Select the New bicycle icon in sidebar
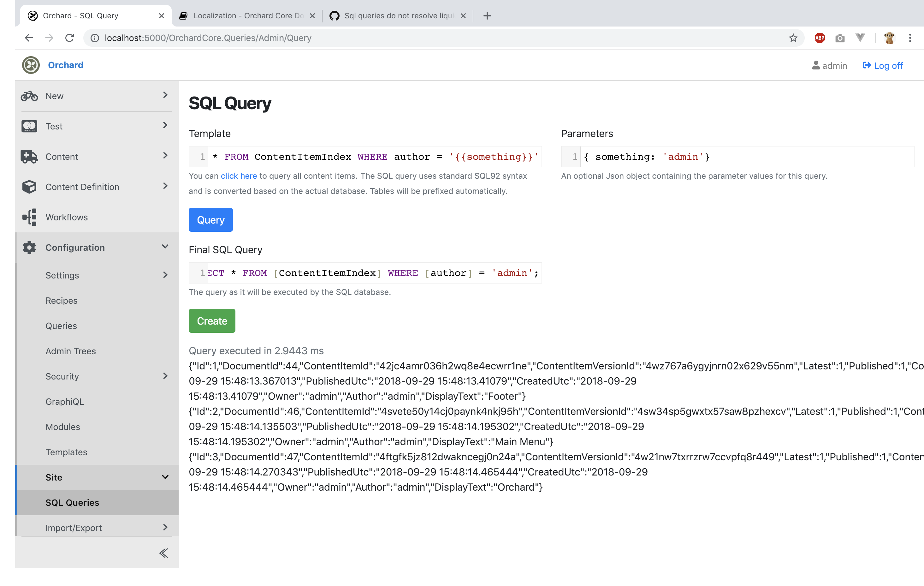 click(x=29, y=96)
